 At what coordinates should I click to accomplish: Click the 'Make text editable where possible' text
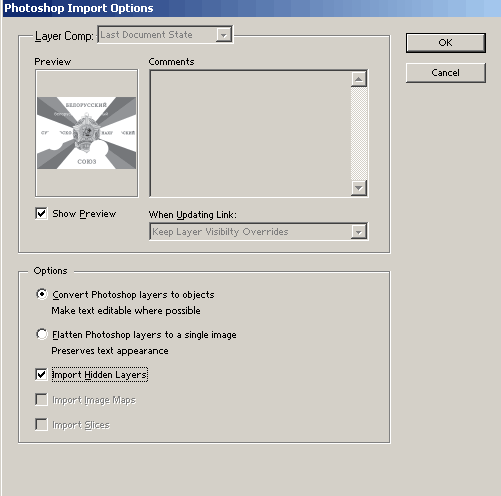126,311
